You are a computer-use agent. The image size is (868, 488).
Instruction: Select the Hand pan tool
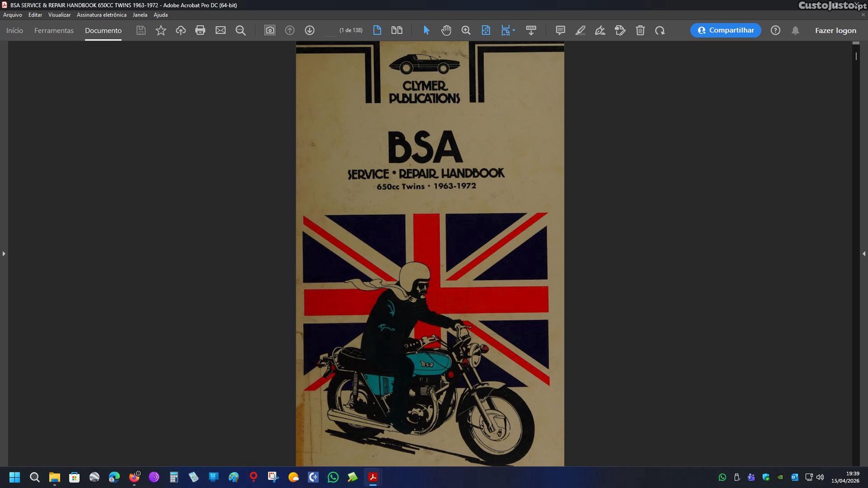446,31
